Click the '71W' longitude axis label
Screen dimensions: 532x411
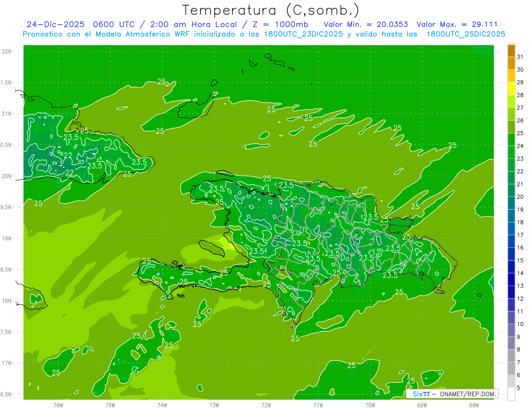click(x=318, y=405)
